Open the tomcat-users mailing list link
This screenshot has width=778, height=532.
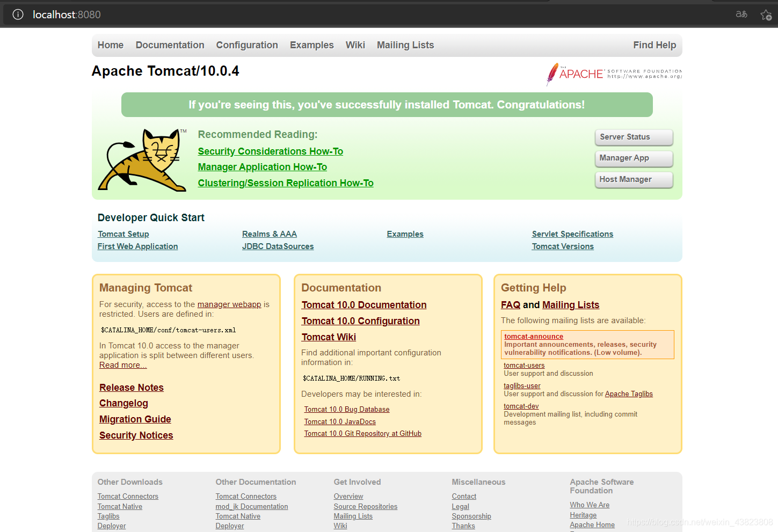point(524,366)
